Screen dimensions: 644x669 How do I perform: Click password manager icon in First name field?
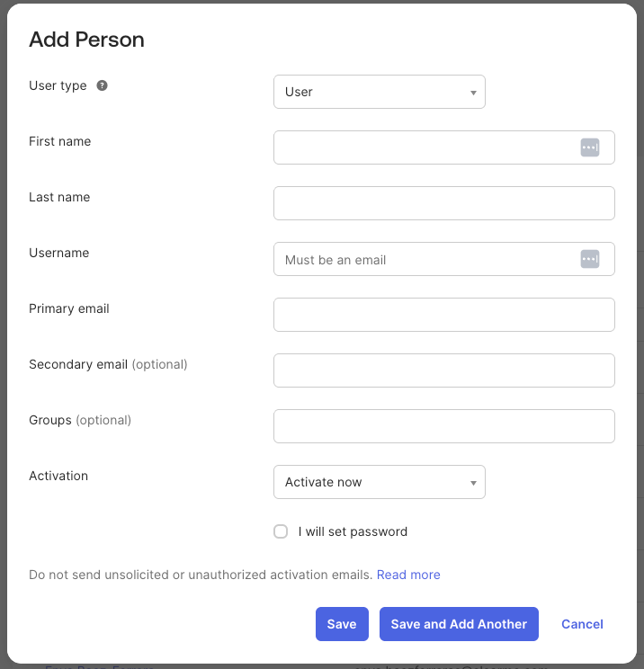590,147
